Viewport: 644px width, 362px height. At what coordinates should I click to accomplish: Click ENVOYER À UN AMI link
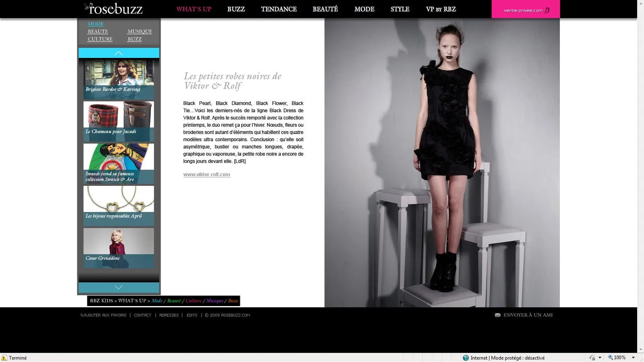click(528, 315)
